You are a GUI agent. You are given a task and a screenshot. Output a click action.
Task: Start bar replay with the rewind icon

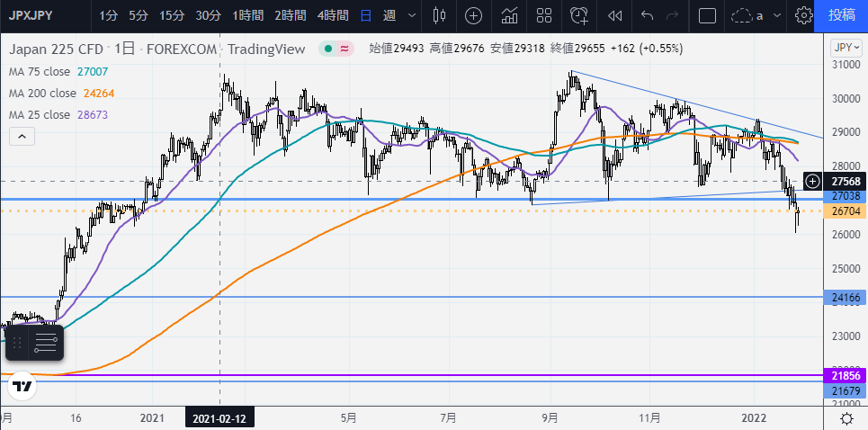point(614,15)
